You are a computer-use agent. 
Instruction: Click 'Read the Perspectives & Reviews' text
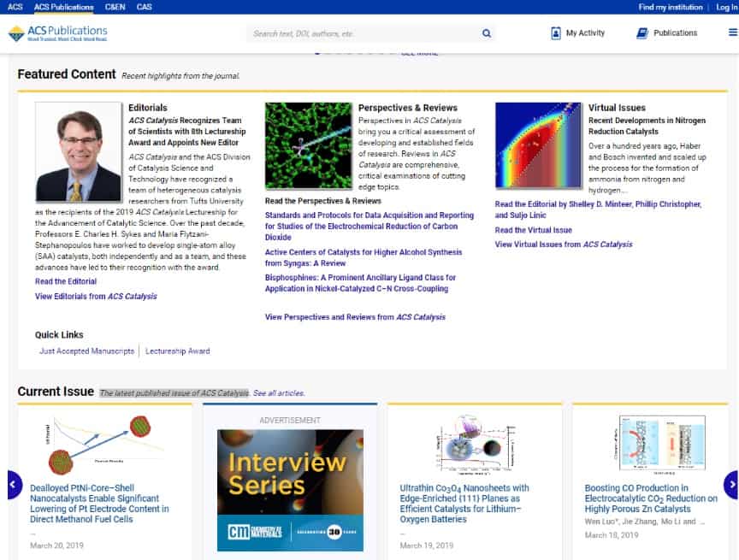(x=322, y=201)
